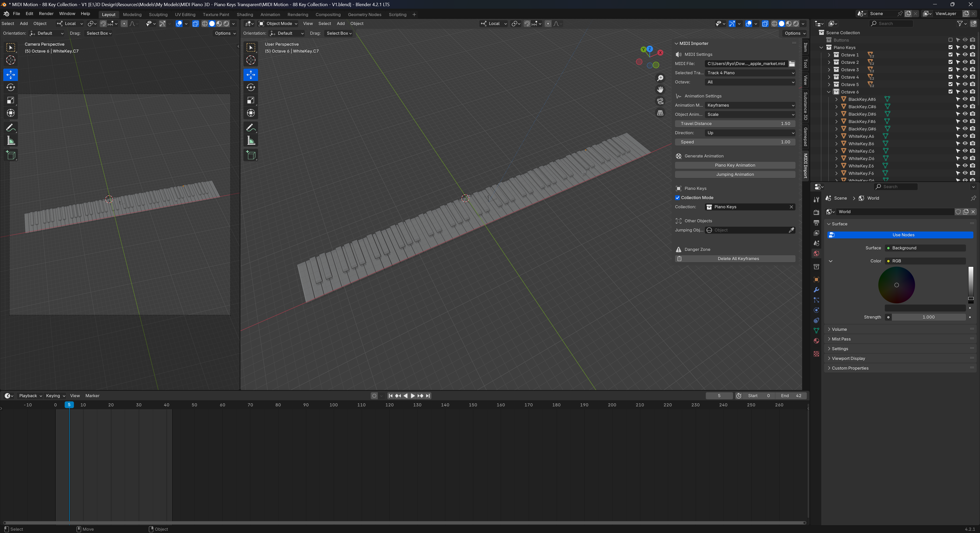Select the Transform tool in right viewport
The height and width of the screenshot is (533, 980).
click(251, 113)
